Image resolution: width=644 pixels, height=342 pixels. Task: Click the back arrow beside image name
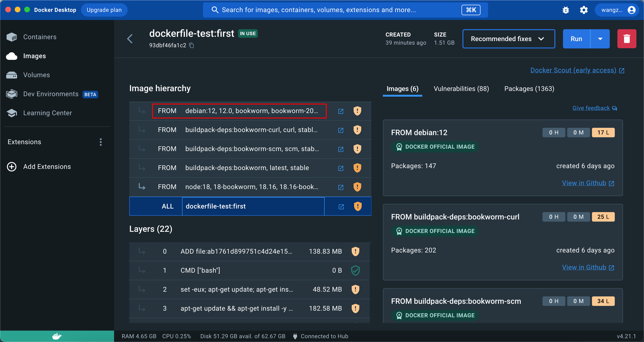point(130,39)
